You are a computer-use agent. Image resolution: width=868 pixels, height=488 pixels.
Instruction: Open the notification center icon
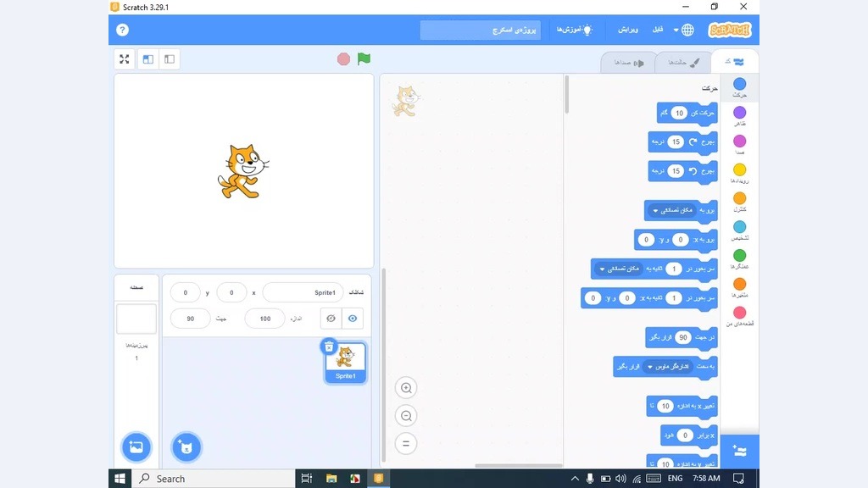click(738, 479)
